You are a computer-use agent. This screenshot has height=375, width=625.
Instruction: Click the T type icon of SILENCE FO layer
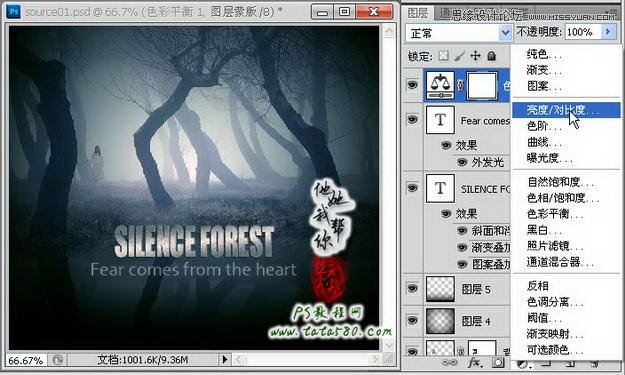tap(440, 188)
